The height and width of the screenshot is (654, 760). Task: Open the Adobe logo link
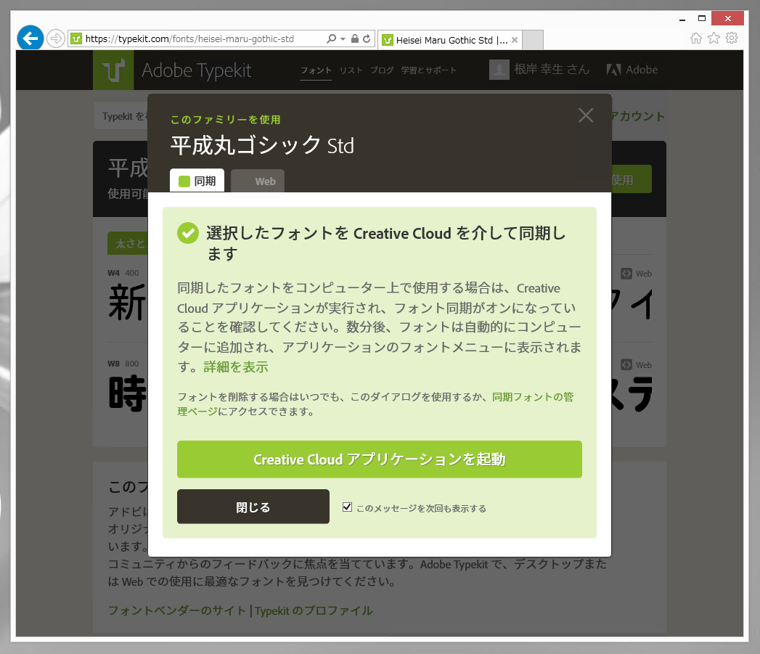[x=632, y=70]
